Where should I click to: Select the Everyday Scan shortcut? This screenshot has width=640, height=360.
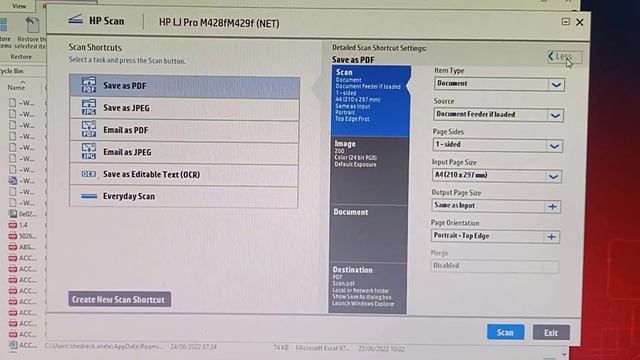point(184,196)
